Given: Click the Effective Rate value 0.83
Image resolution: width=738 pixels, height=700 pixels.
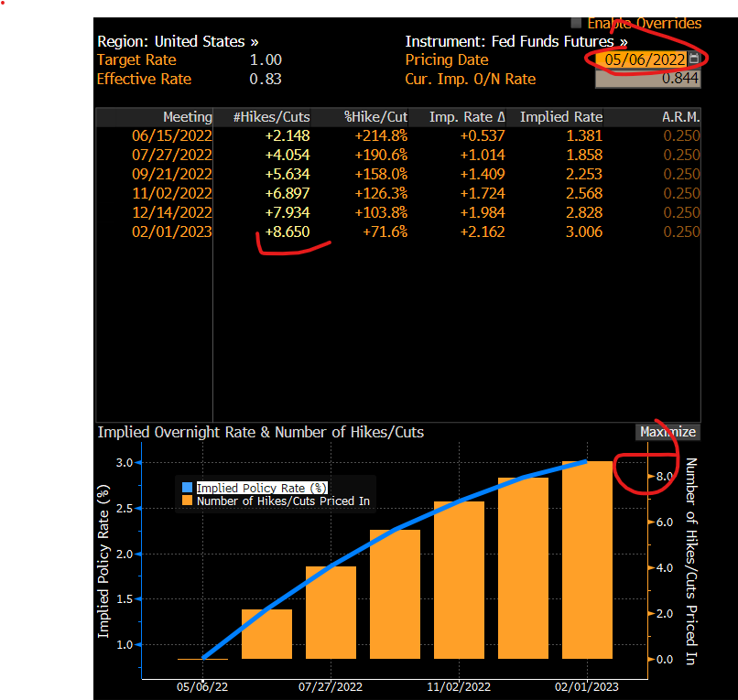Looking at the screenshot, I should click(266, 79).
